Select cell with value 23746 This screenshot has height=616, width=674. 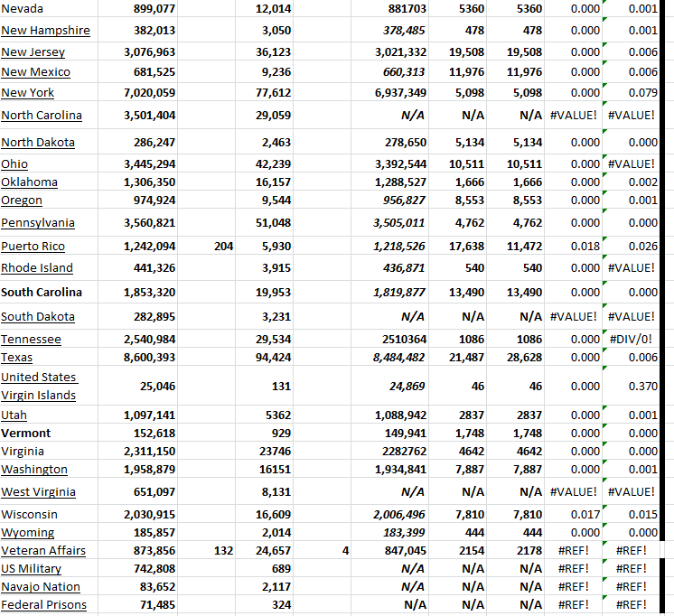(x=264, y=451)
